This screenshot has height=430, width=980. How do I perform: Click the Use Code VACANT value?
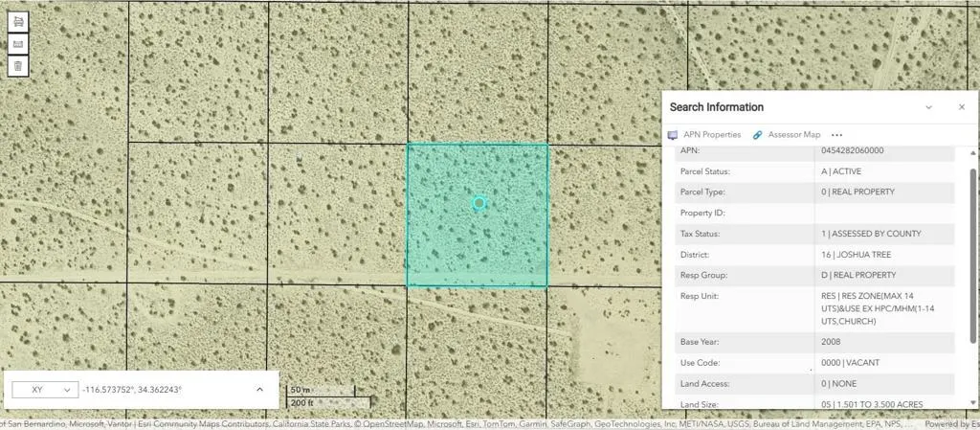point(850,363)
